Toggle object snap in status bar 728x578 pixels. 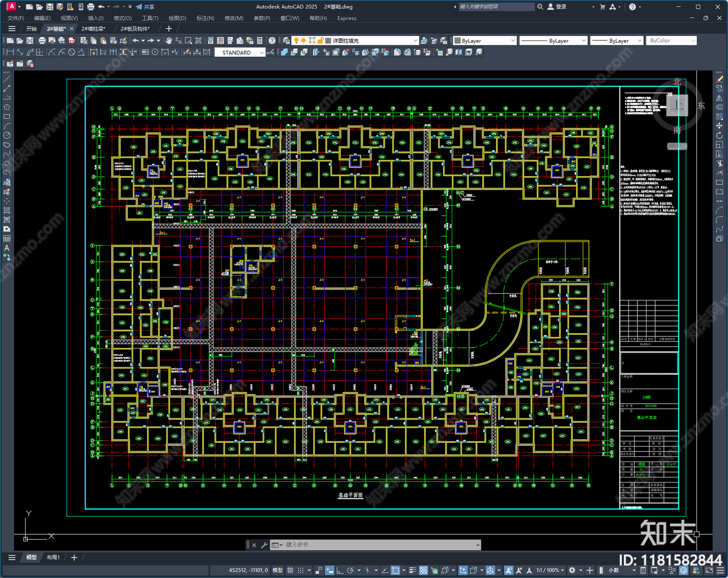395,570
